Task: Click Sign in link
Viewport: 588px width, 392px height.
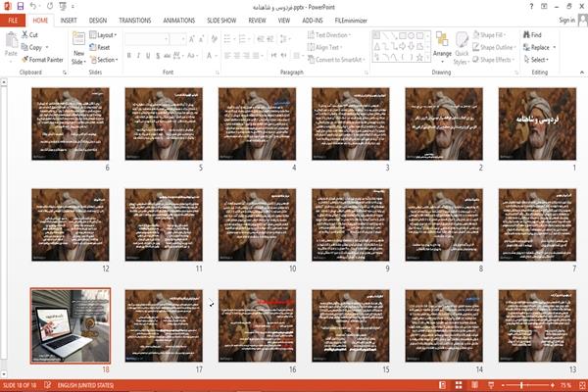Action: point(566,21)
